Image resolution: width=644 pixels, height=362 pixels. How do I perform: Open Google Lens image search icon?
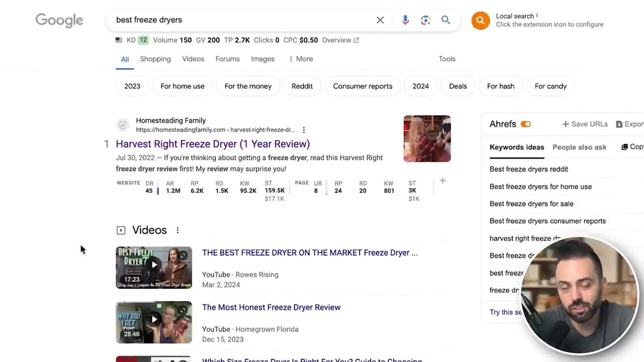point(426,20)
